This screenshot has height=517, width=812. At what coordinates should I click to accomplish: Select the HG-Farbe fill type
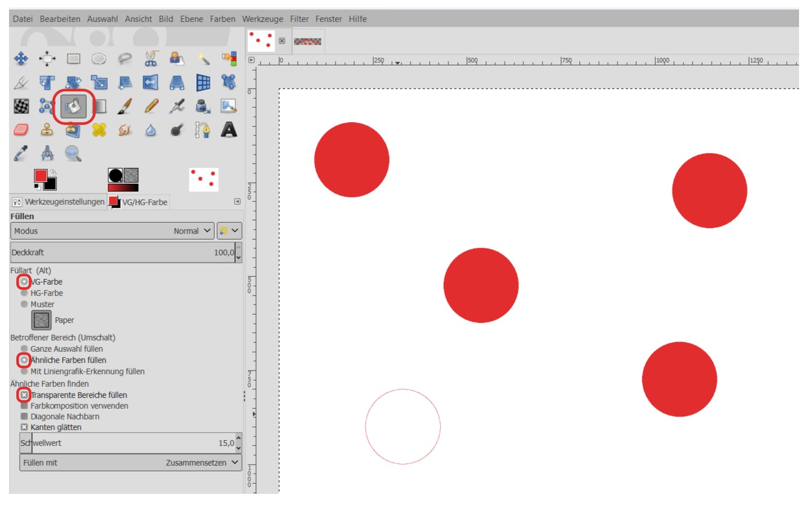click(24, 293)
